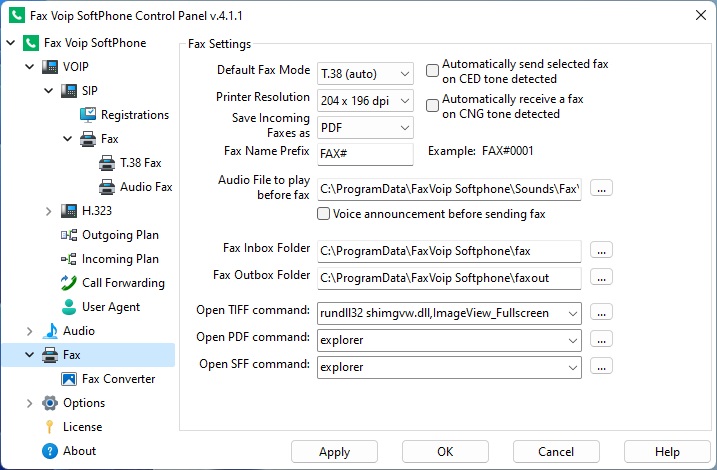Open the Save Incoming Faxes as dropdown
Viewport: 717px width, 470px height.
click(365, 128)
